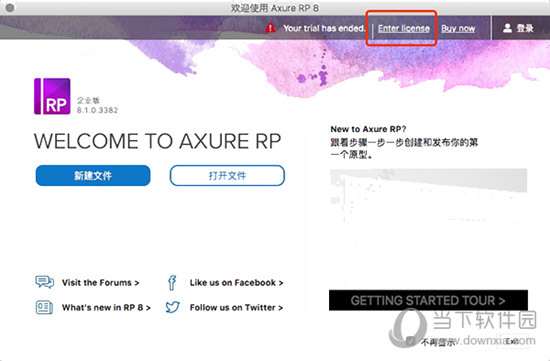
Task: Click the 新建文件 button
Action: (x=93, y=175)
